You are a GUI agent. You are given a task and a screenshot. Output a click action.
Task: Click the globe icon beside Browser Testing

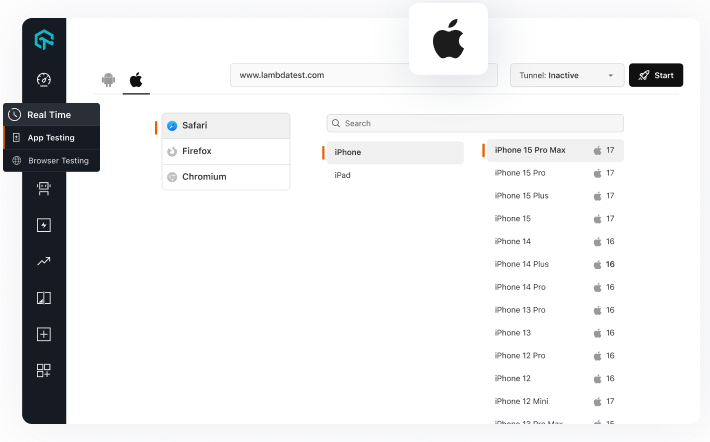(17, 160)
